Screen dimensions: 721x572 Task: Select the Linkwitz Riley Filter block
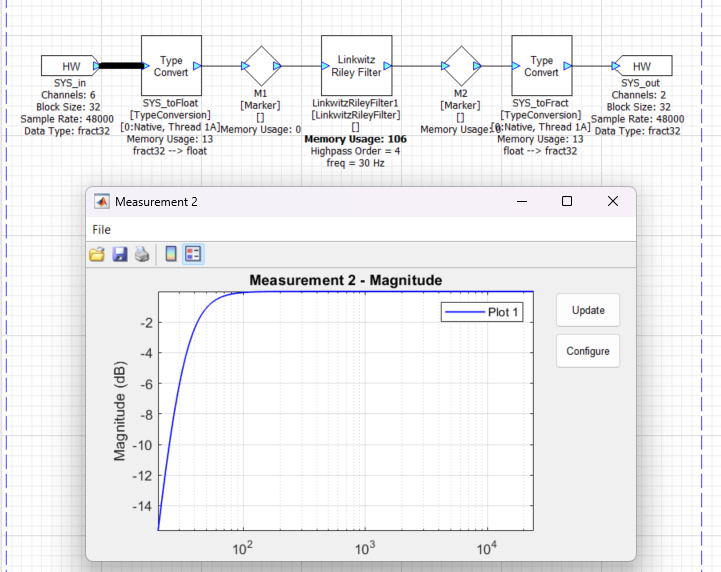[355, 66]
